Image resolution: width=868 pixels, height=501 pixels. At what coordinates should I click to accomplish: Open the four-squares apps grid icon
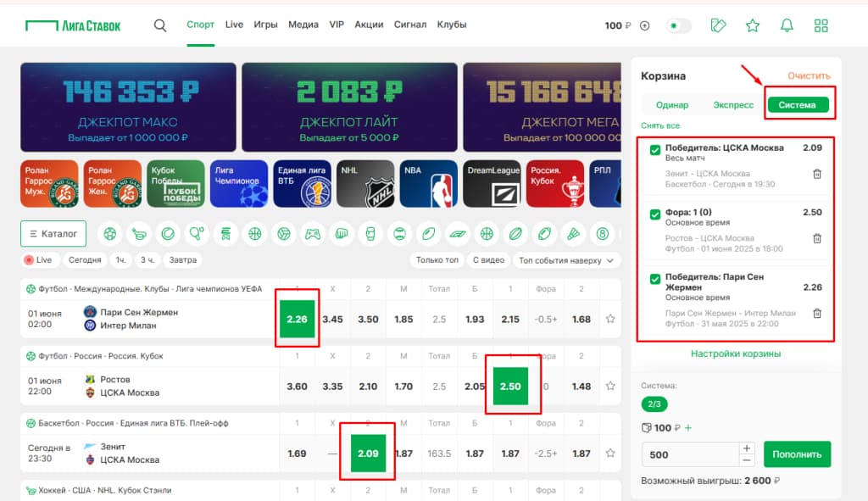pos(821,25)
